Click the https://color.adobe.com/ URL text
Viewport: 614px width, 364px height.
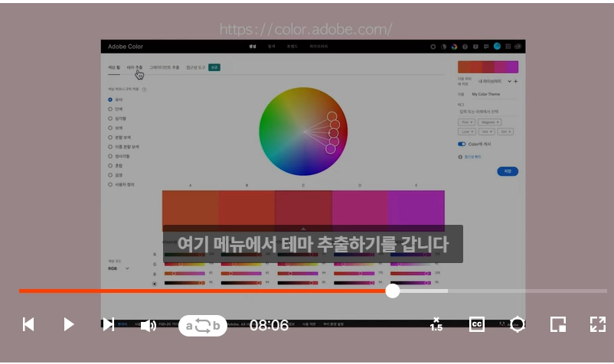(305, 29)
